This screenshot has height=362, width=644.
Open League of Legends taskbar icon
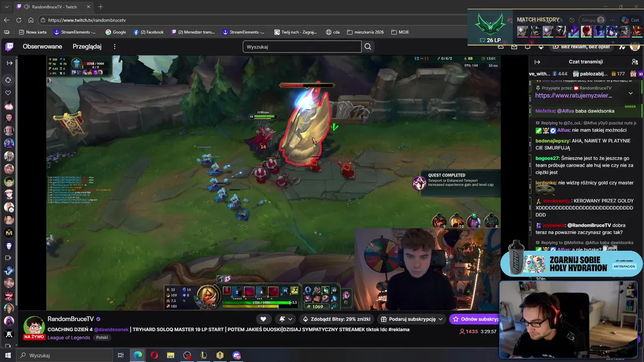[203, 355]
